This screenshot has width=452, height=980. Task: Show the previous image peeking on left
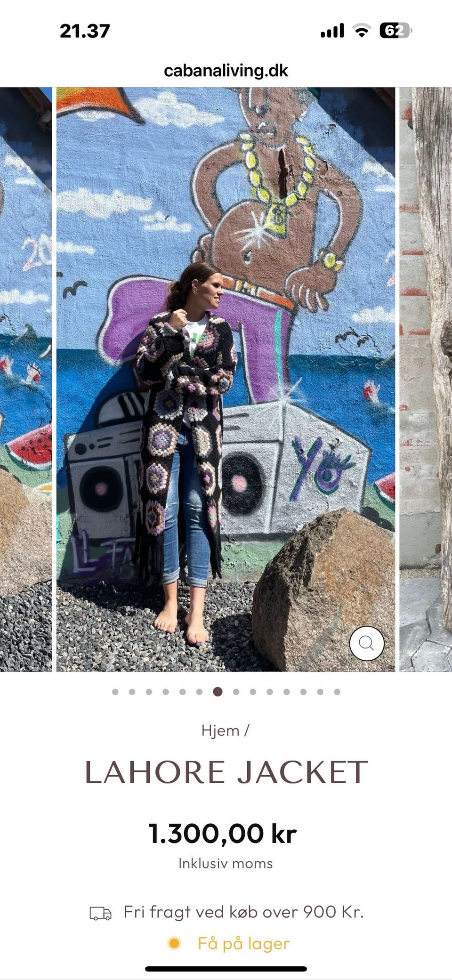(26, 379)
